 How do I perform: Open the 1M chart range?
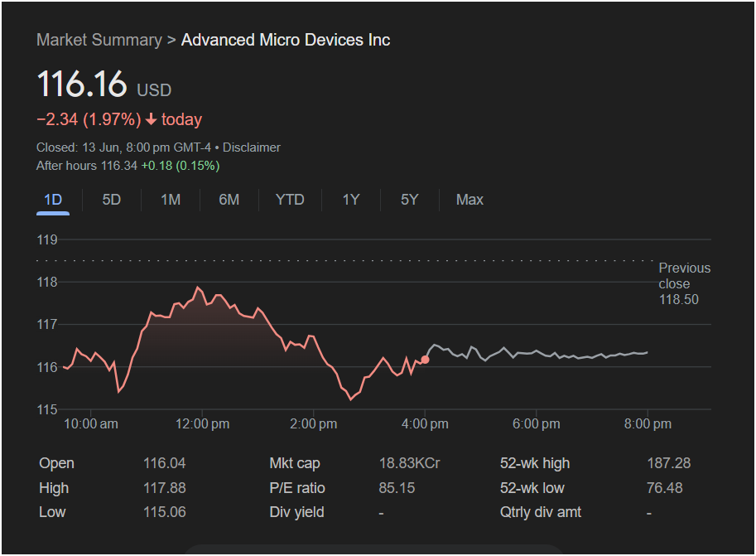tap(171, 200)
